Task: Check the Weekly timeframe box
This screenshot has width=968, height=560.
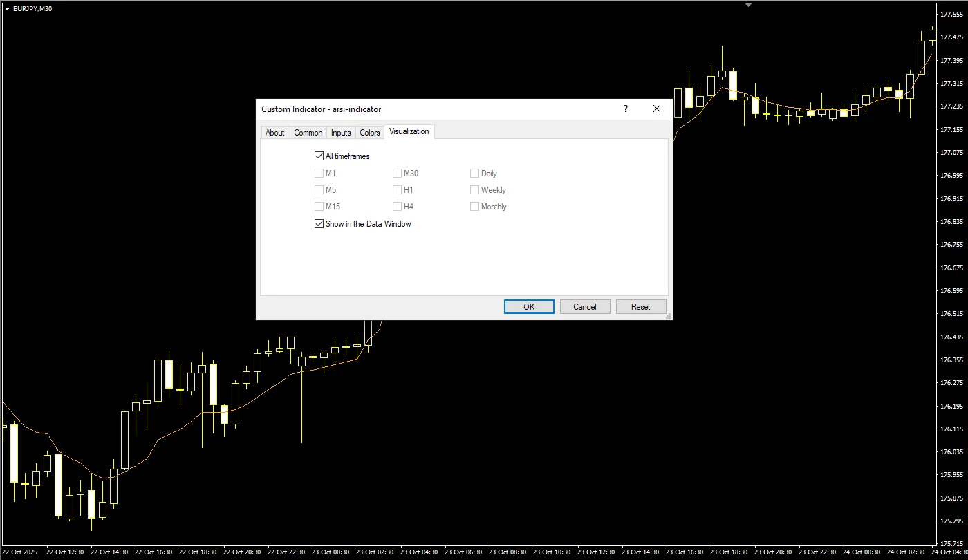Action: point(475,190)
